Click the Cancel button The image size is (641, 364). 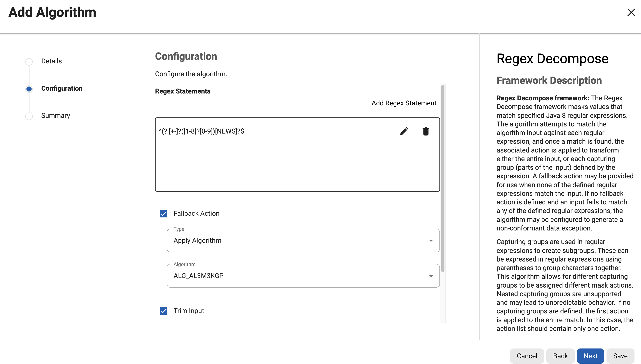pos(527,356)
